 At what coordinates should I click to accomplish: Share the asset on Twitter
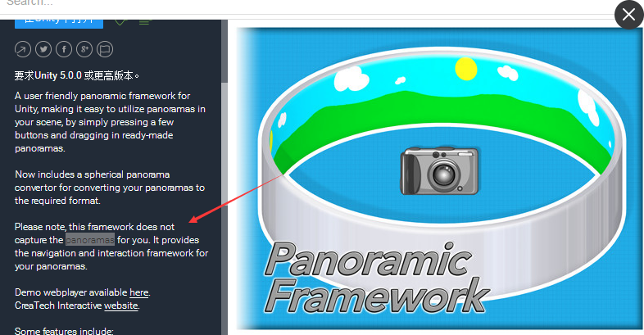point(43,50)
